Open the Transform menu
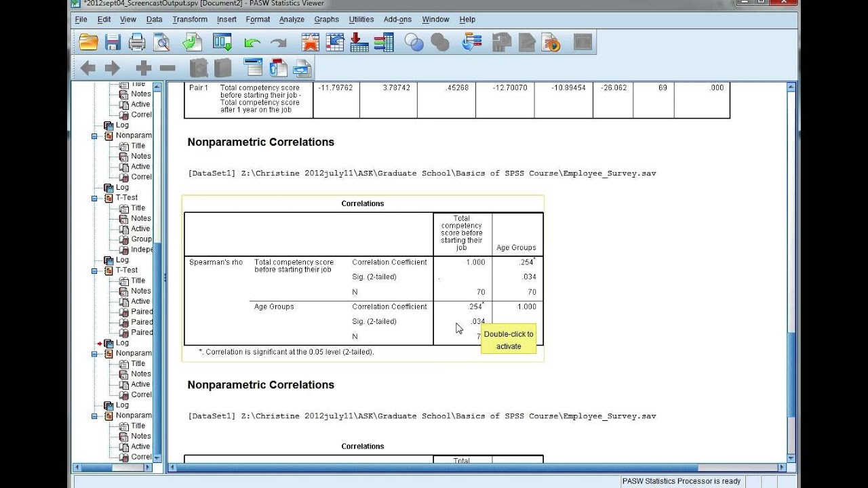 [x=190, y=20]
